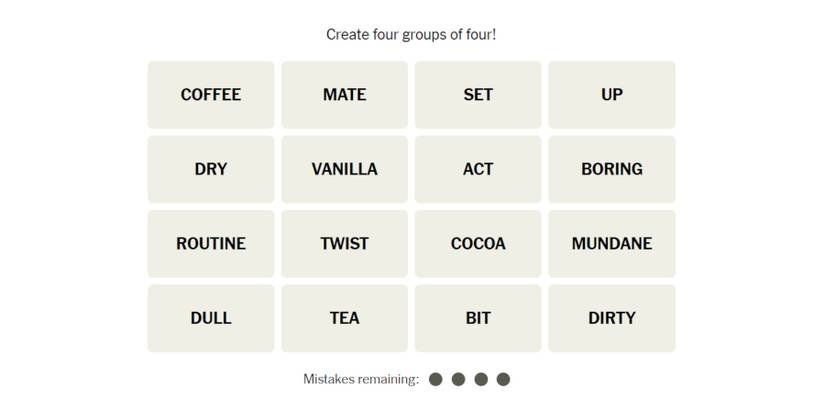The height and width of the screenshot is (413, 825).
Task: Click the COCOA tile
Action: (x=478, y=243)
